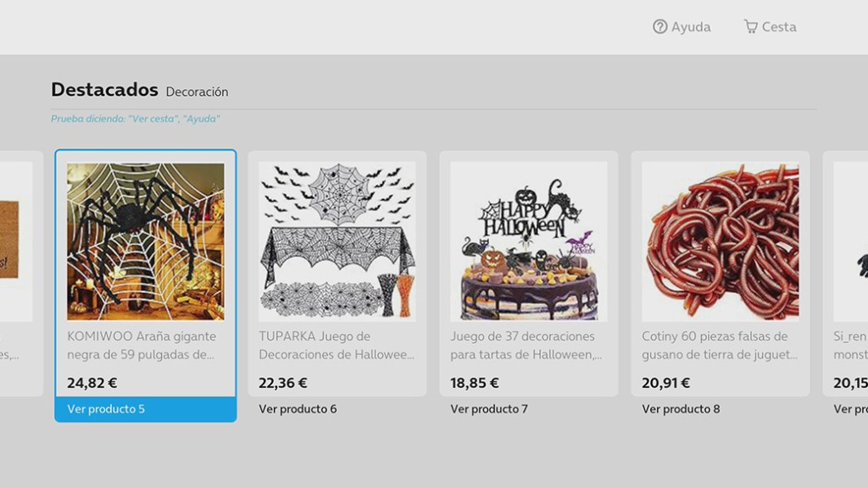This screenshot has height=488, width=868.
Task: Click Ver producto 6 label
Action: [x=298, y=409]
